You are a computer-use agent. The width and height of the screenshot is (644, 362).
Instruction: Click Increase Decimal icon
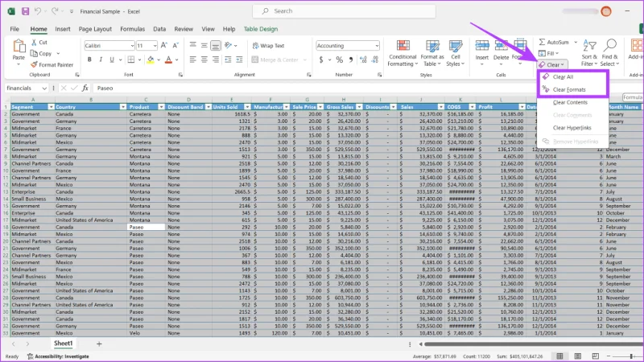click(x=363, y=60)
